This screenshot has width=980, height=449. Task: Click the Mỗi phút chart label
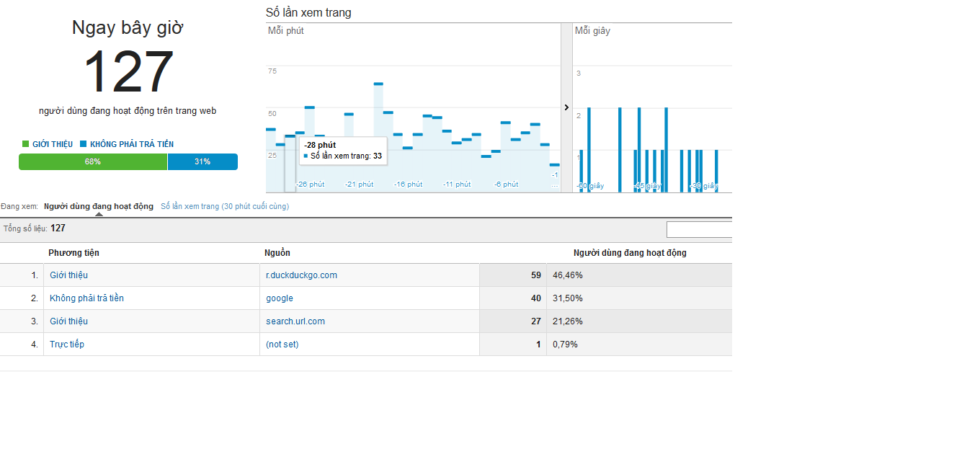pyautogui.click(x=286, y=31)
